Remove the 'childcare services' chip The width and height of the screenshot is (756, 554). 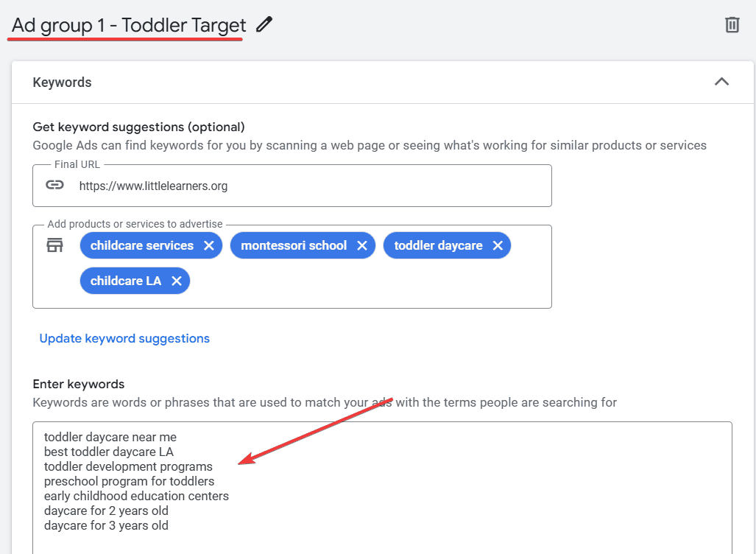pyautogui.click(x=209, y=246)
